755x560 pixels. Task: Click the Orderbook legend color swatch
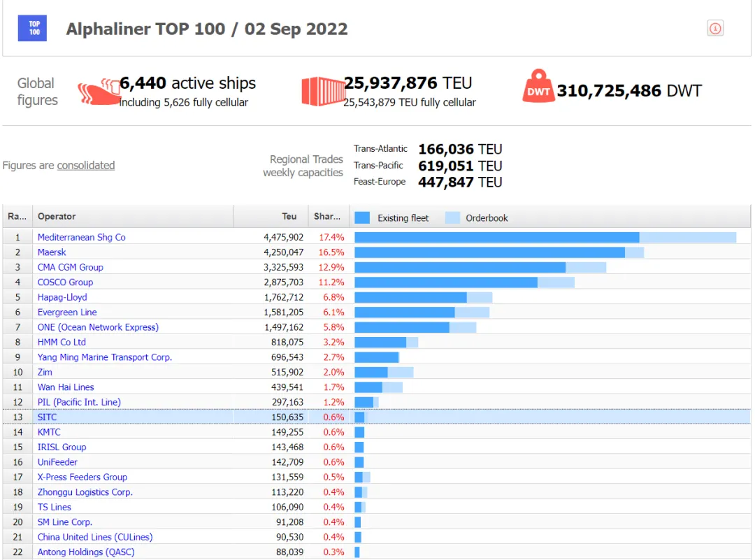(x=452, y=217)
